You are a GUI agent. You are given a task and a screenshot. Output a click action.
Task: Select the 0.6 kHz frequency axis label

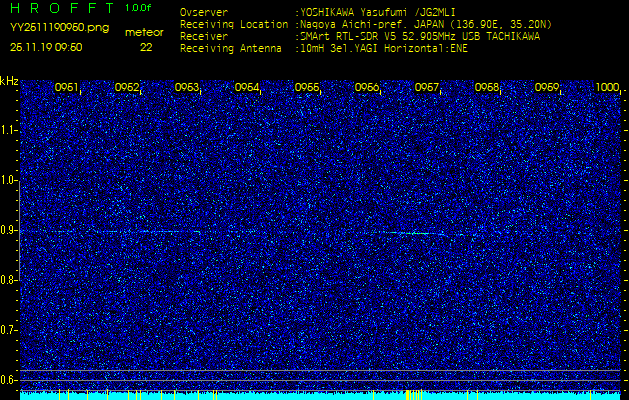8,380
